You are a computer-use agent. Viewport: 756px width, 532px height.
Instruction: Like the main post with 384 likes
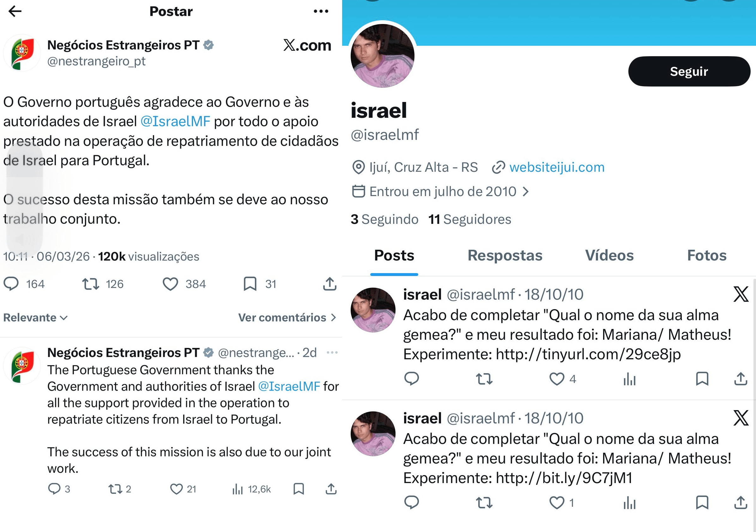[170, 284]
